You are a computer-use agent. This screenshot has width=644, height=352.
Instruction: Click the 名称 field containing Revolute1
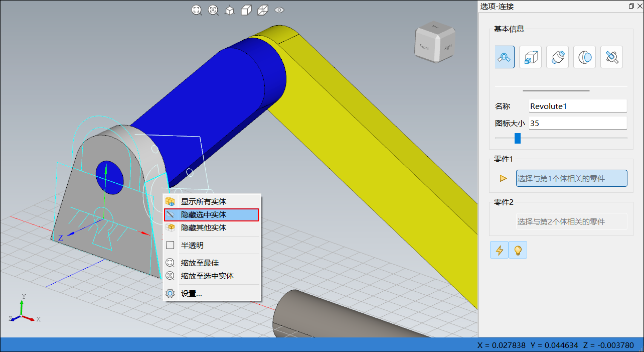point(578,106)
